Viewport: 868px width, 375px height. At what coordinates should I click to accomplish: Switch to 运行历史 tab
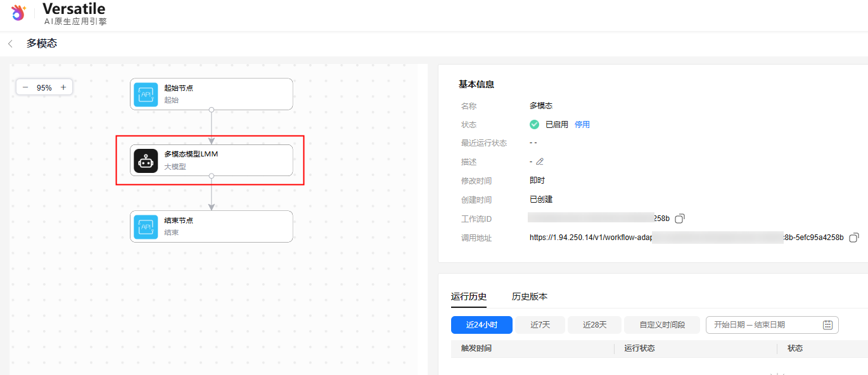pyautogui.click(x=469, y=296)
